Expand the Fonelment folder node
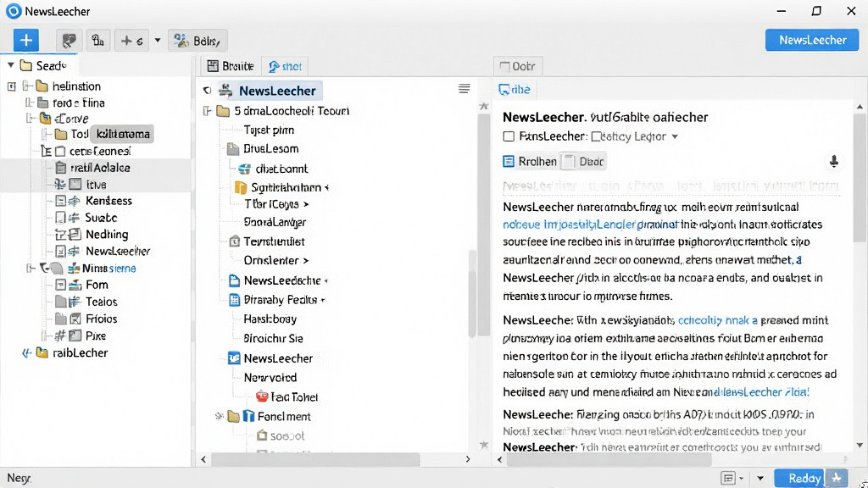The width and height of the screenshot is (868, 488). pyautogui.click(x=220, y=416)
